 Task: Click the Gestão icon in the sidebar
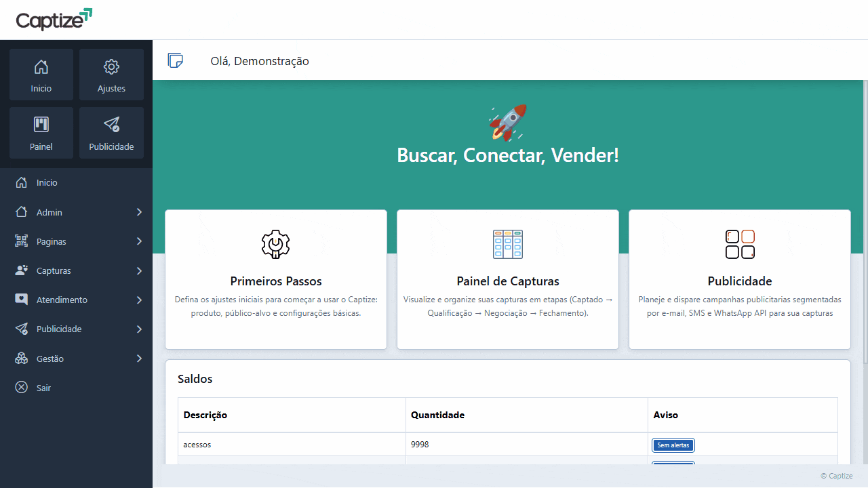pos(21,358)
